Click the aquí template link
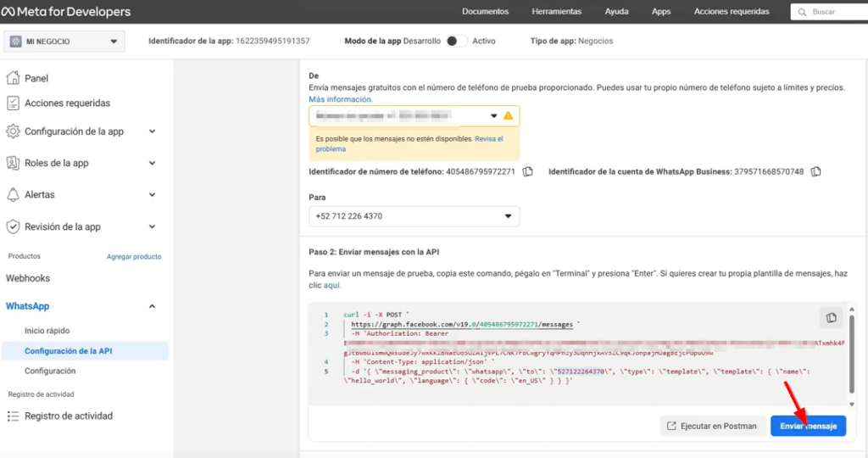The width and height of the screenshot is (868, 458). (x=331, y=285)
